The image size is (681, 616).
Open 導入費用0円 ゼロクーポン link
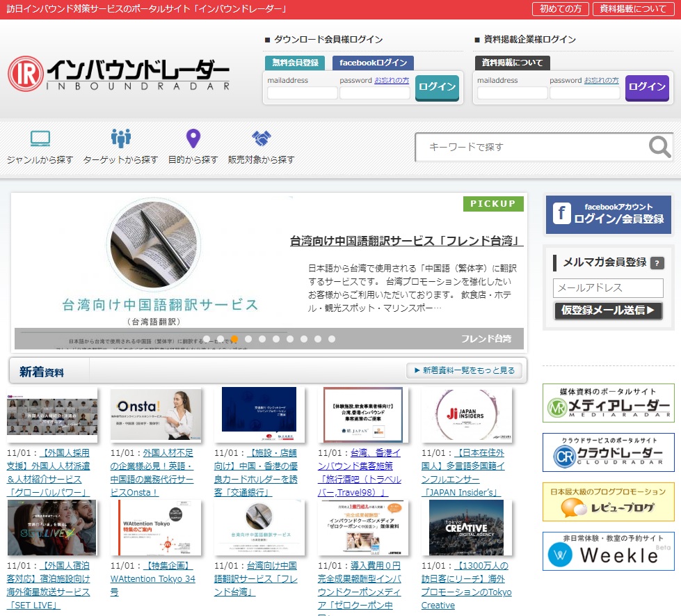(360, 587)
